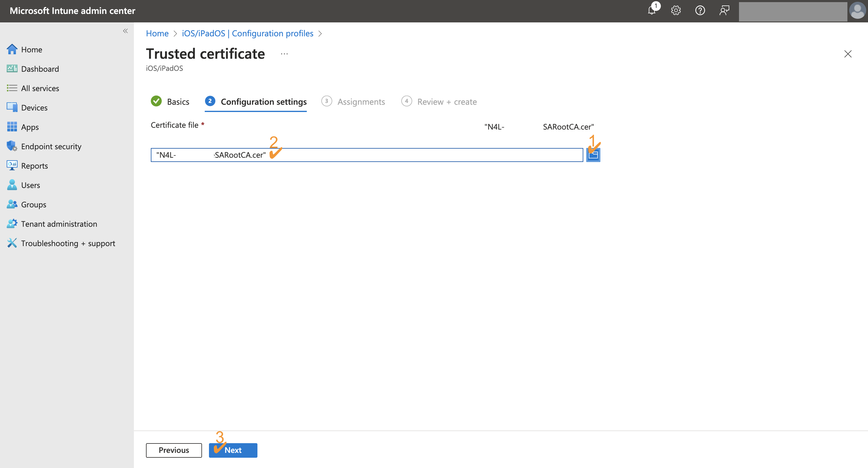This screenshot has height=468, width=868.
Task: Switch to the Basics tab
Action: [x=177, y=102]
